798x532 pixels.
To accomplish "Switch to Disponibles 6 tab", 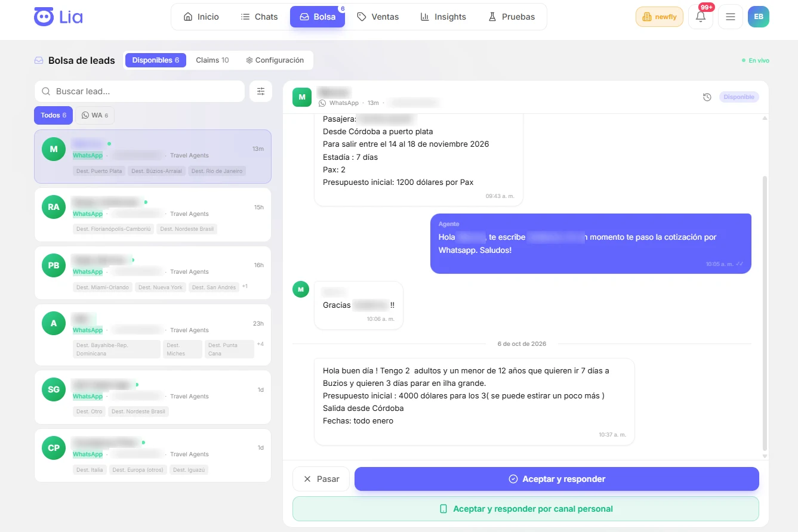I will (x=156, y=60).
